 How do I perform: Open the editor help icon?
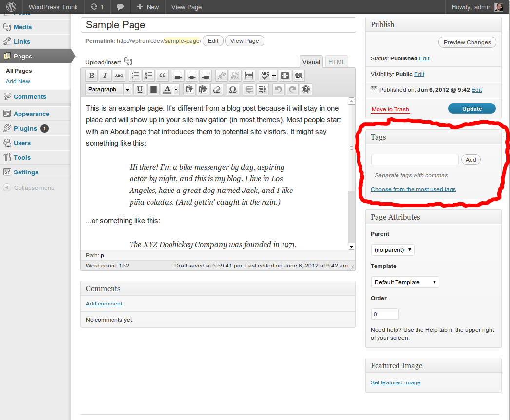[305, 89]
